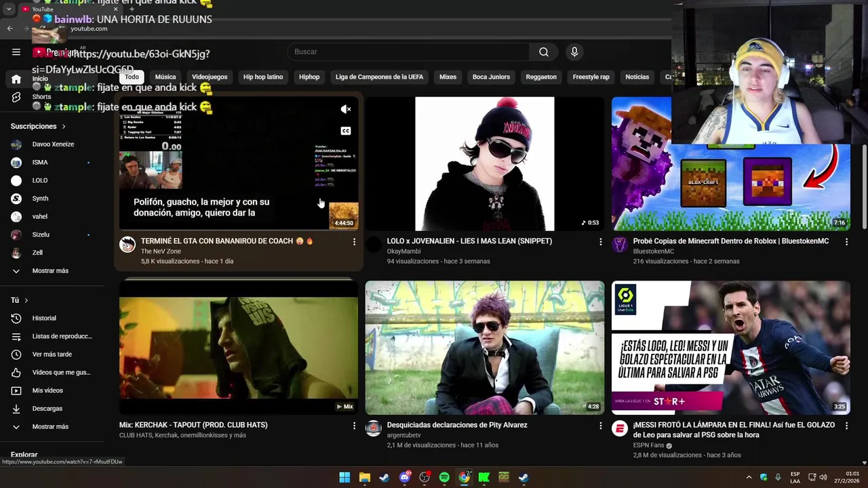Open ESPN Fans channel avatar
This screenshot has height=488, width=868.
620,428
